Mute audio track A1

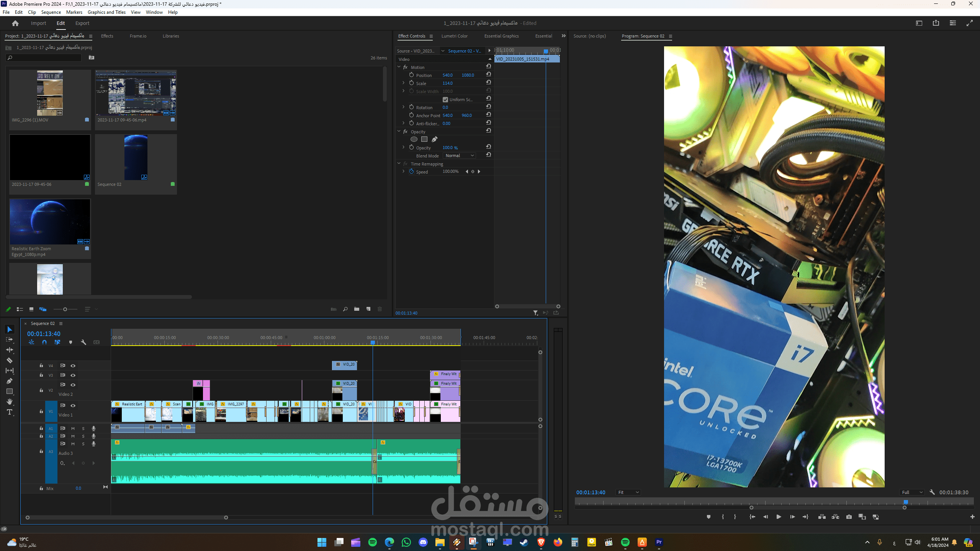coord(73,428)
